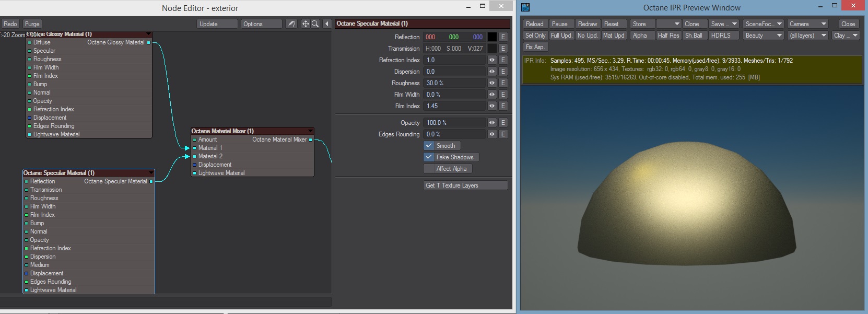Toggle Sh.Ball preview mode
Screen dimensions: 868x314
(695, 36)
